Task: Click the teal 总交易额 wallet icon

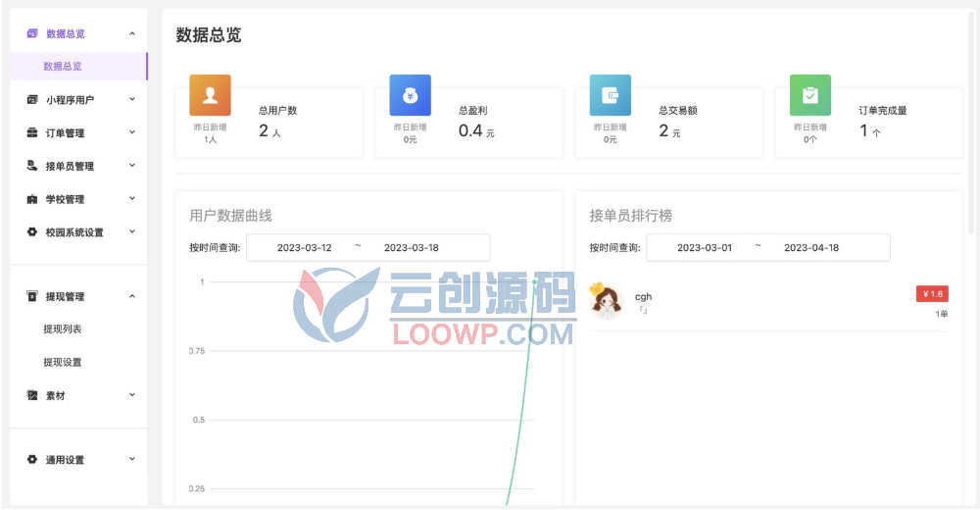Action: 610,95
